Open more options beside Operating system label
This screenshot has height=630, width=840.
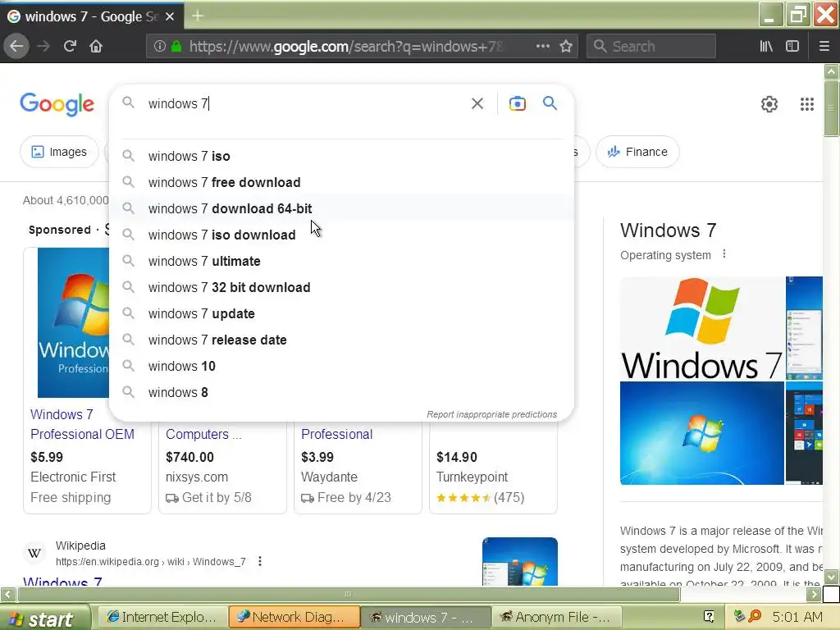pyautogui.click(x=724, y=254)
